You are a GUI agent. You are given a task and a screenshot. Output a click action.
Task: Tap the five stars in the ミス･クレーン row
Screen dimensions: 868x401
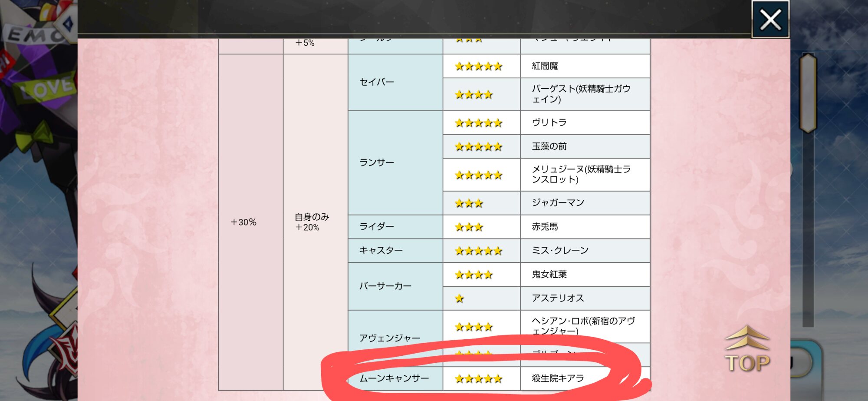478,251
